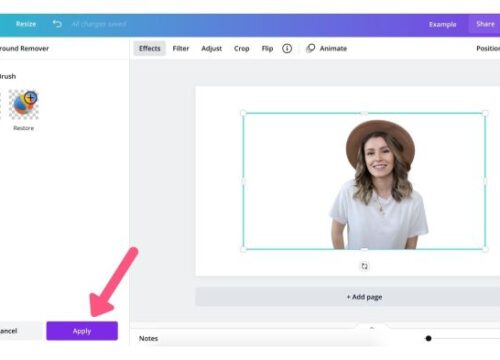Select the Flip option
The height and width of the screenshot is (360, 500).
(x=267, y=48)
